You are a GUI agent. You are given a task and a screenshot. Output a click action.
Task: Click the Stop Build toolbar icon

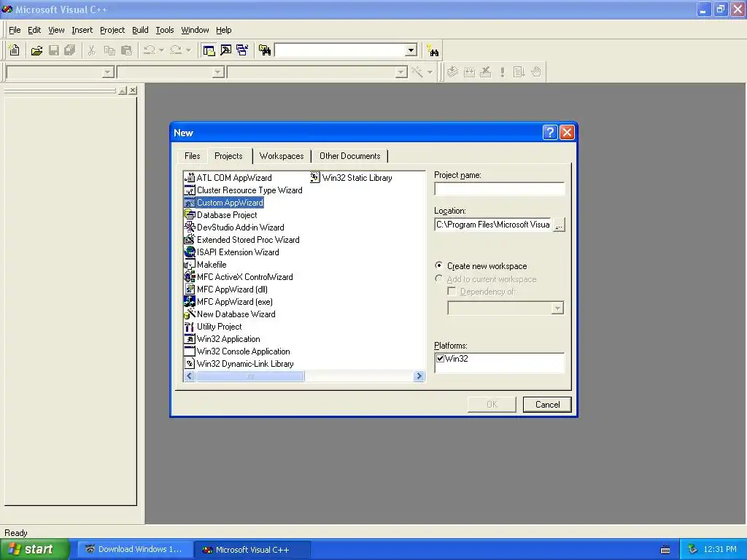tap(485, 72)
